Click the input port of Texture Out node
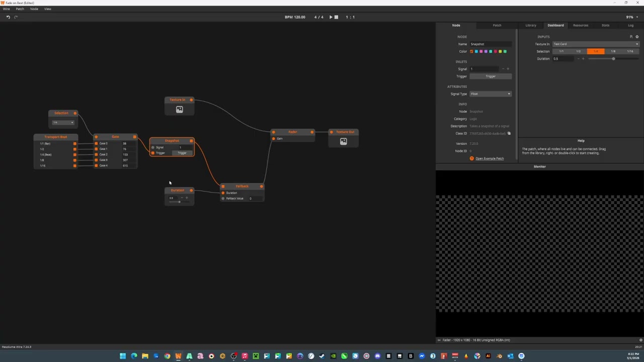The width and height of the screenshot is (644, 362). click(331, 132)
